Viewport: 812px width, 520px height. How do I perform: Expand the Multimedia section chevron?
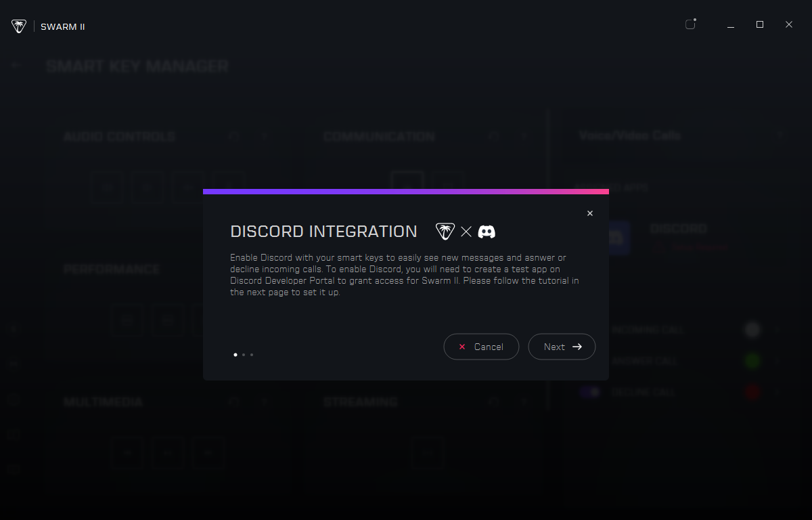[x=265, y=402]
